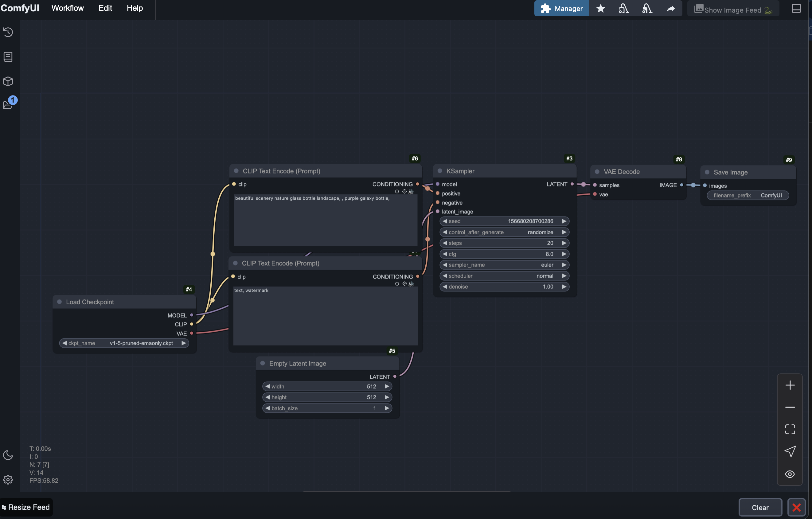Click the Clear button

[x=760, y=508]
